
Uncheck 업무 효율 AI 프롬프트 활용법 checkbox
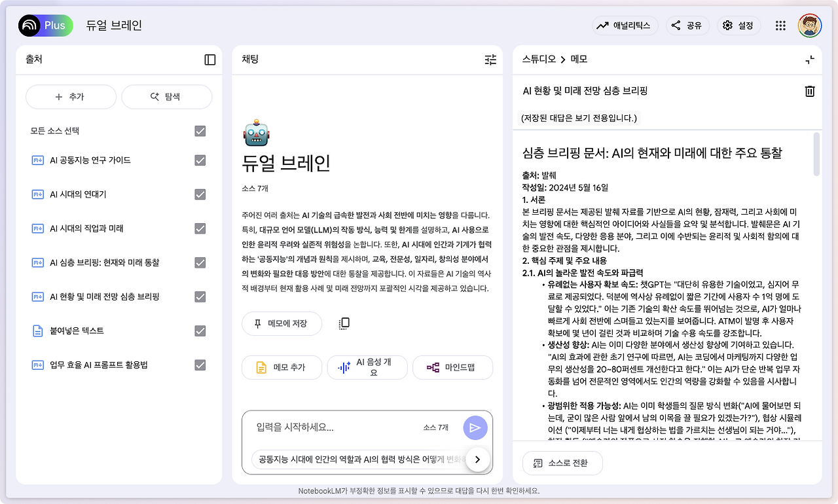pos(200,365)
